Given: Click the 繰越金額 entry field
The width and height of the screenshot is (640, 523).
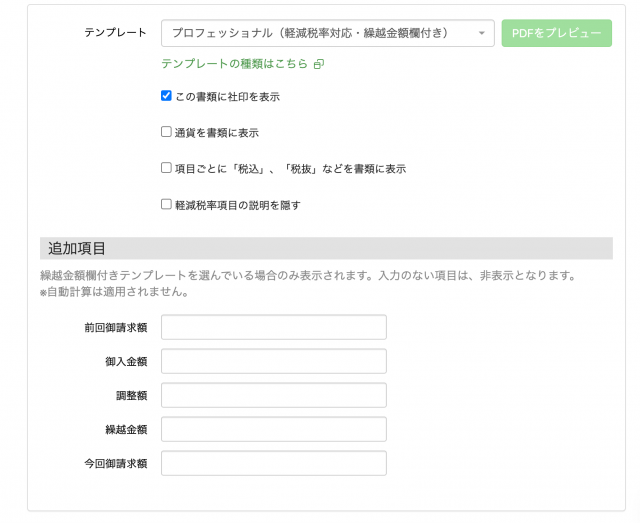Looking at the screenshot, I should click(273, 429).
